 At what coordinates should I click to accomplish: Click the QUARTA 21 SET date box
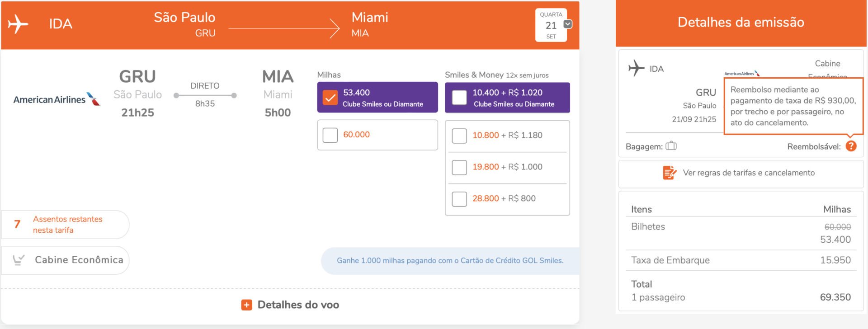(551, 25)
